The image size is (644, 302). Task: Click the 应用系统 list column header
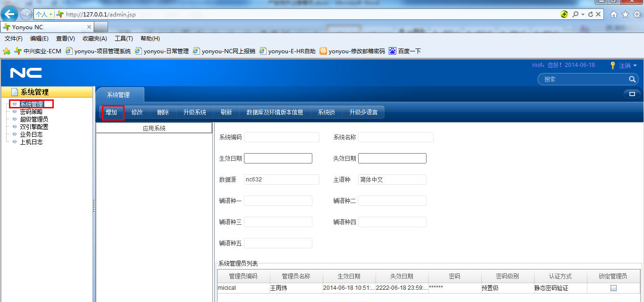(154, 128)
